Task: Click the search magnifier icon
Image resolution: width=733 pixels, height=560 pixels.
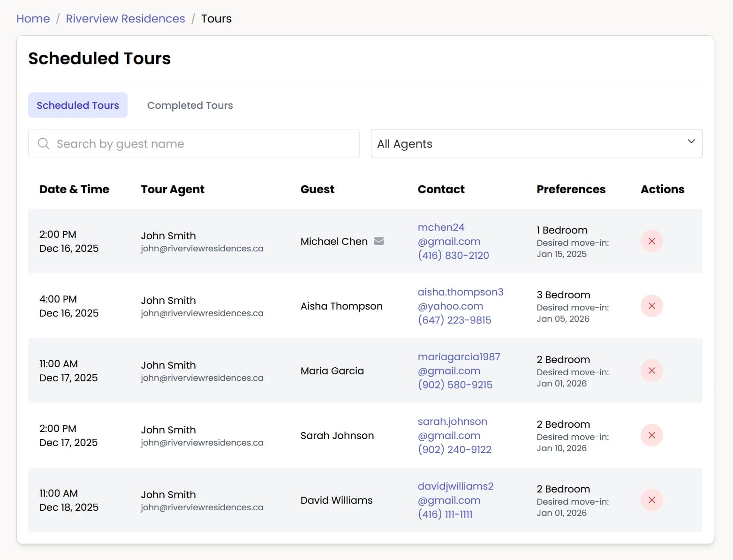Action: [44, 144]
